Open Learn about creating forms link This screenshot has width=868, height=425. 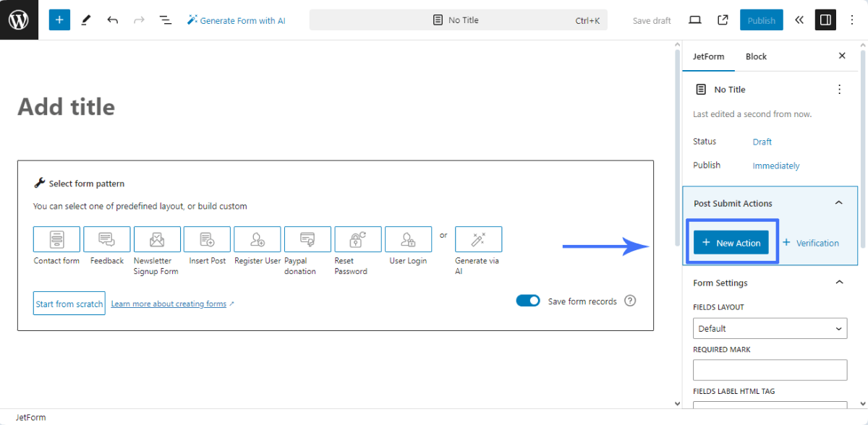point(169,304)
